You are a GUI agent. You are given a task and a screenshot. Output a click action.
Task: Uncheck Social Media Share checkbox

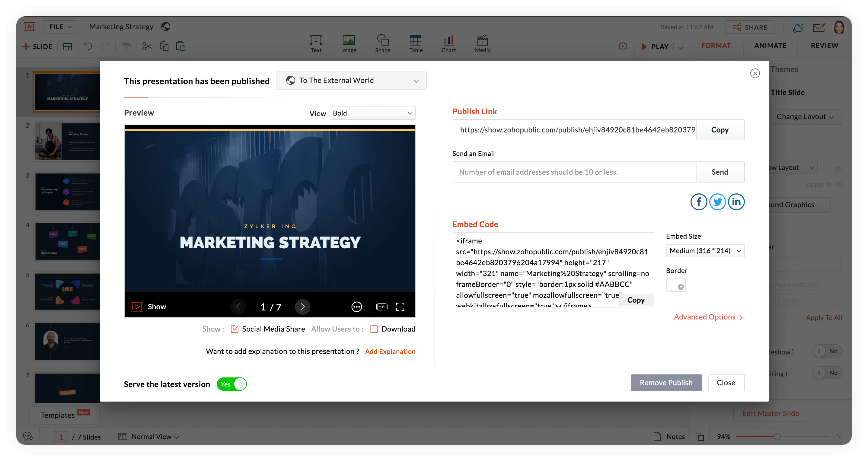click(x=235, y=329)
